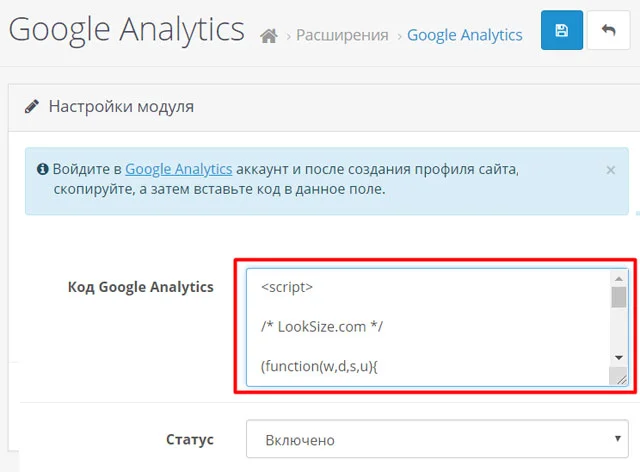Click the Код Google Analytics label

[140, 287]
